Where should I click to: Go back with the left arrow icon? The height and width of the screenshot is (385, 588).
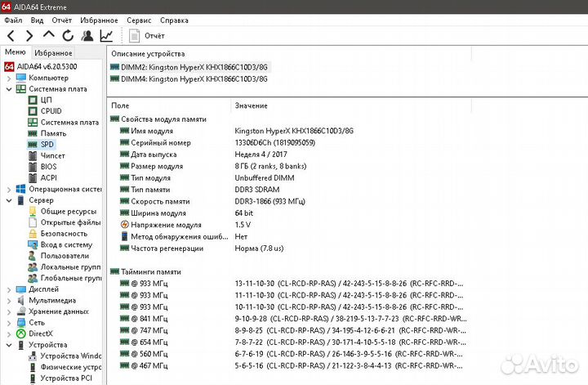pos(11,36)
